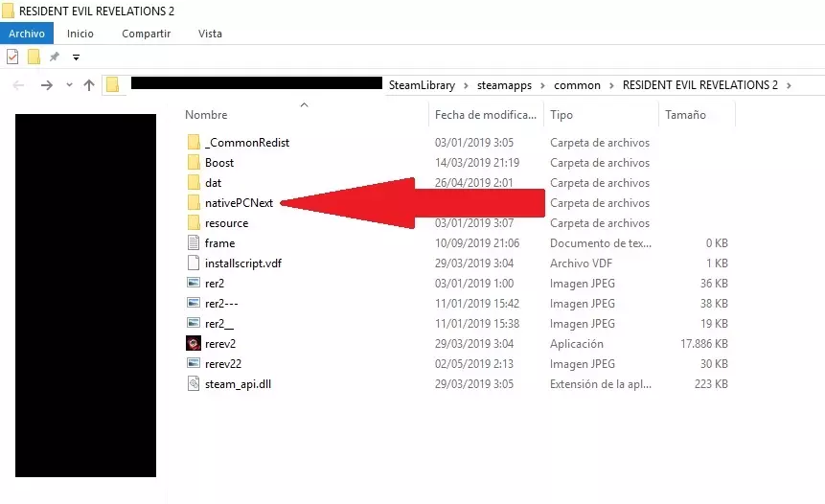
Task: Open the Compartir ribbon tab
Action: (x=147, y=34)
